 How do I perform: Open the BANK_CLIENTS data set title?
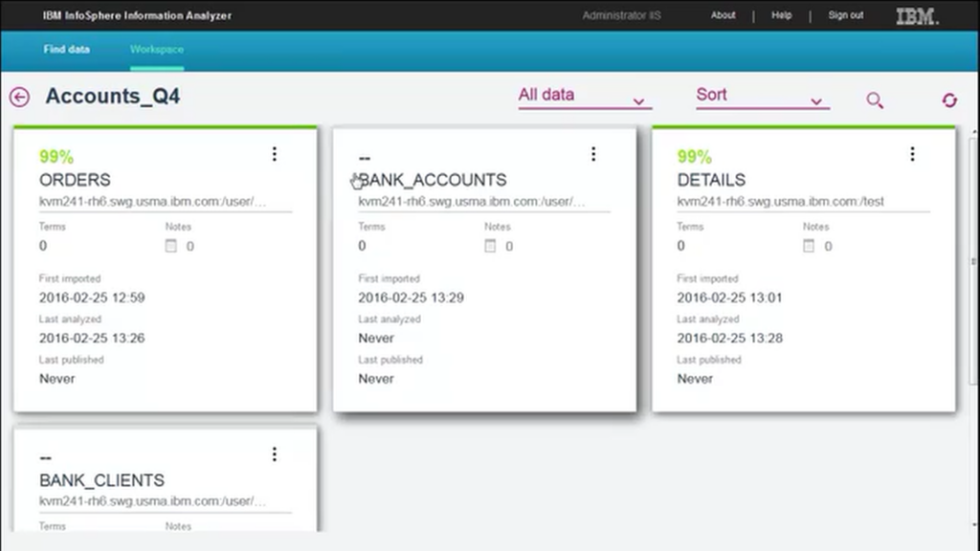101,480
